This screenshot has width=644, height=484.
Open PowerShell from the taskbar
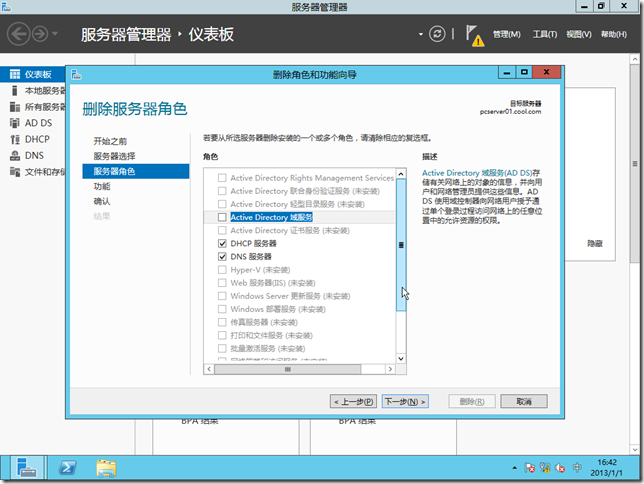coord(67,468)
